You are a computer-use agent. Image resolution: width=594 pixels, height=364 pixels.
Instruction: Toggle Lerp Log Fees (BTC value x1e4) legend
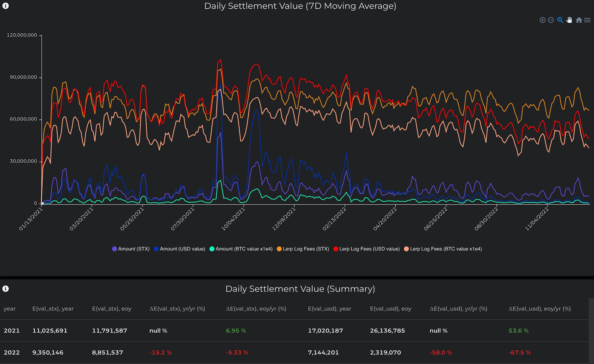445,249
